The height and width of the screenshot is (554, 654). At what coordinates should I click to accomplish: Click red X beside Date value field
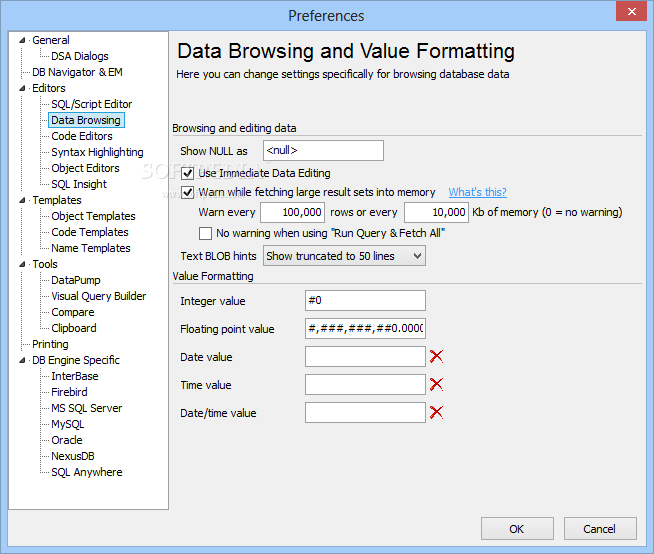coord(436,357)
